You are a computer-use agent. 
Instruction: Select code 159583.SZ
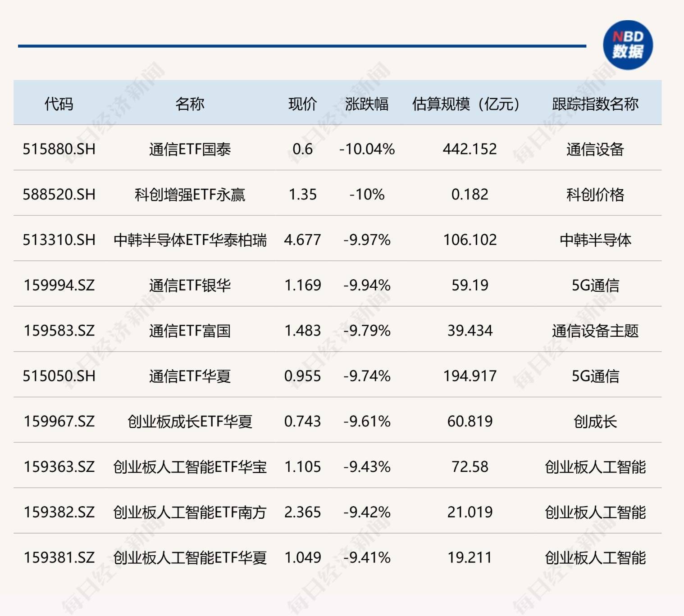(59, 331)
